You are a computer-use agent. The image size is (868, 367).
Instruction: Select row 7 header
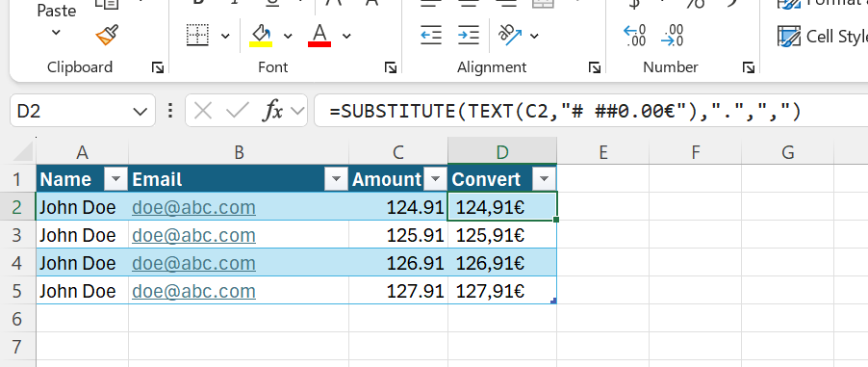tap(17, 347)
